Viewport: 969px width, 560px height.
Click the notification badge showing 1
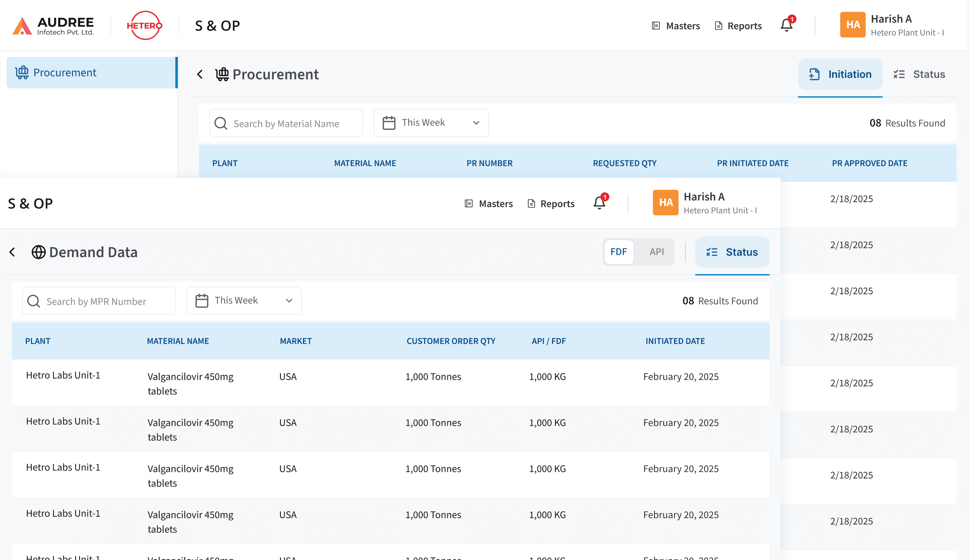(x=793, y=18)
